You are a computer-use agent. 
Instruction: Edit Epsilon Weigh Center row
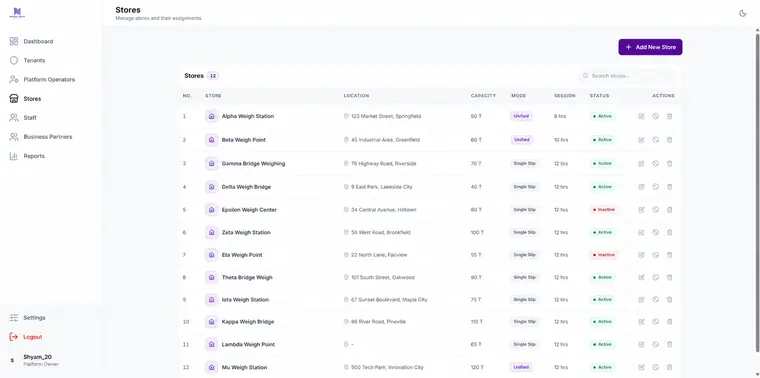pyautogui.click(x=641, y=210)
